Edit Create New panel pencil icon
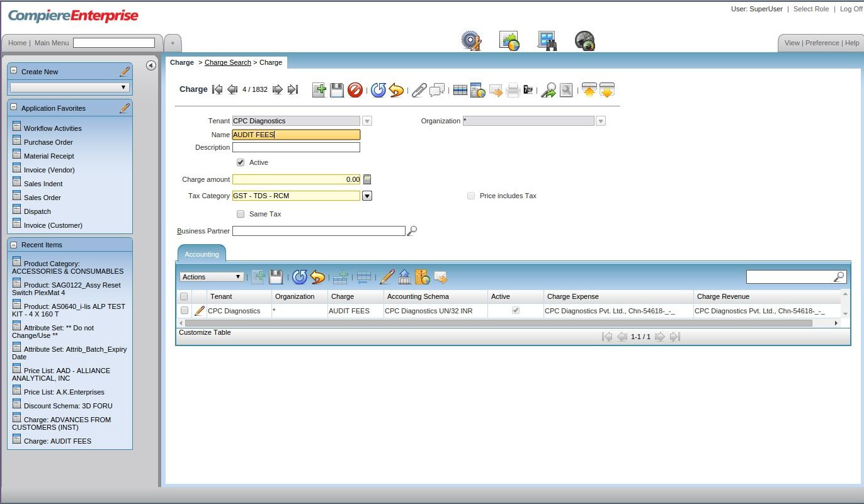 (125, 72)
